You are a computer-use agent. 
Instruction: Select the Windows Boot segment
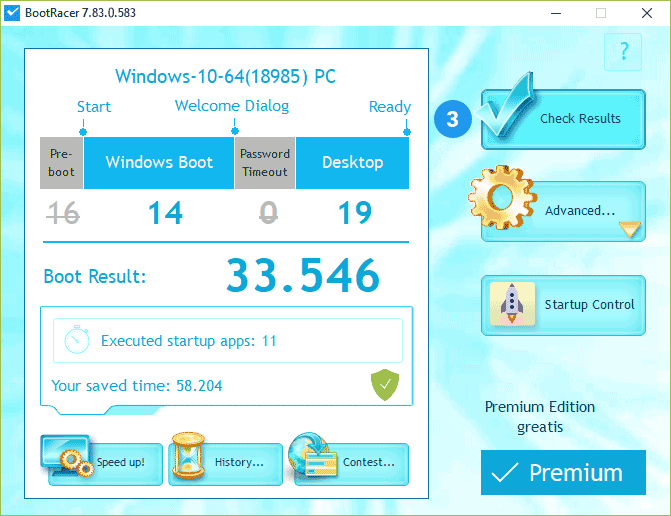click(159, 163)
